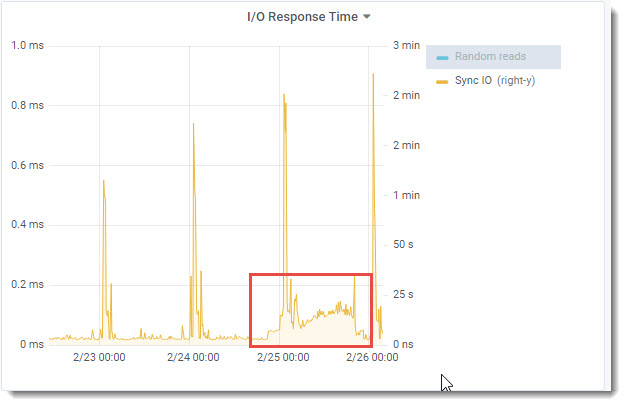
Task: Click the Random reads blue color swatch
Action: click(442, 58)
